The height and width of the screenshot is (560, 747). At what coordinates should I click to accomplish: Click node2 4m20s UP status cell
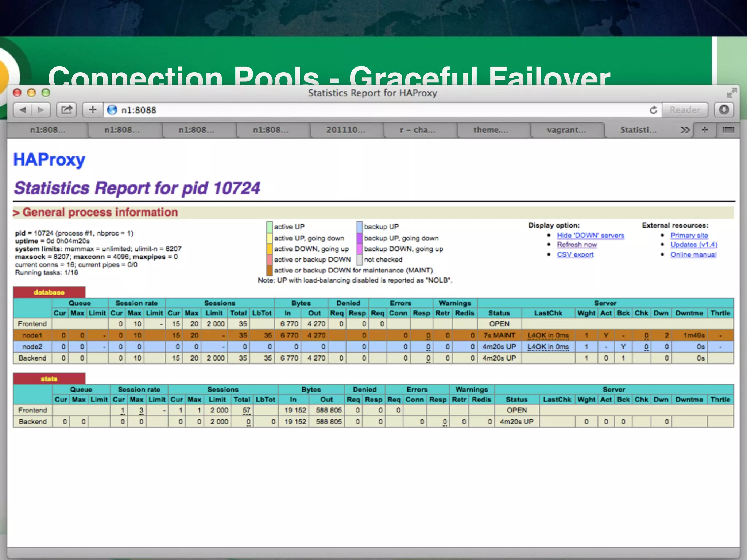click(499, 346)
